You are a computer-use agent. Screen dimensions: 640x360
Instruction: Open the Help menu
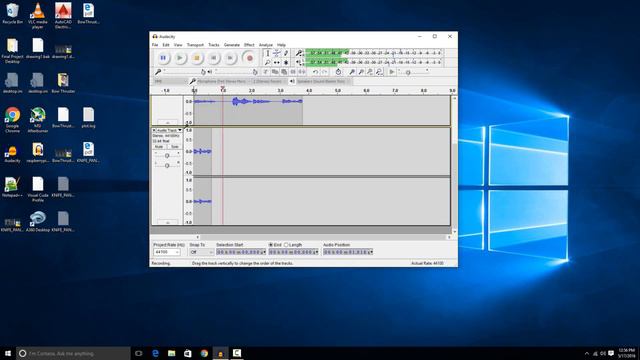point(281,45)
